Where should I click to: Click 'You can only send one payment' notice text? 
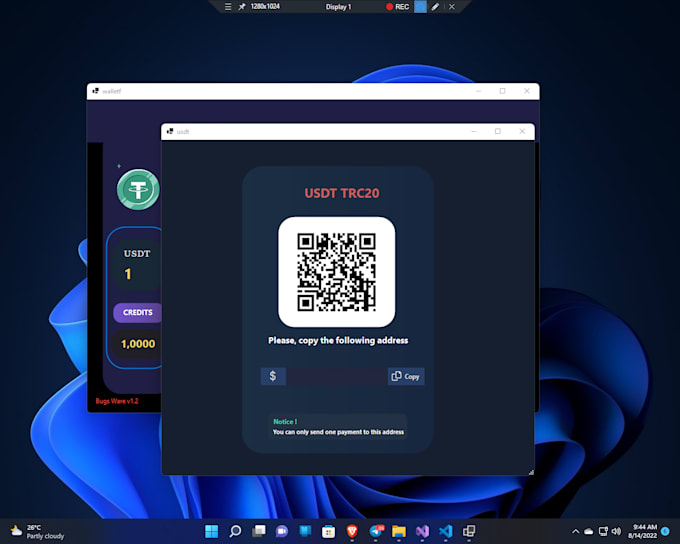(338, 432)
